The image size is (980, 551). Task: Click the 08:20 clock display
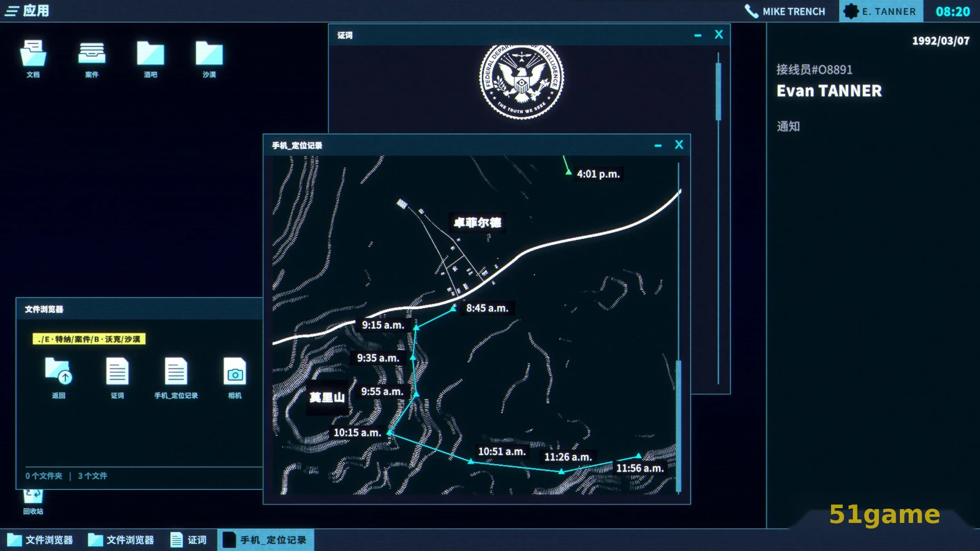(x=952, y=11)
